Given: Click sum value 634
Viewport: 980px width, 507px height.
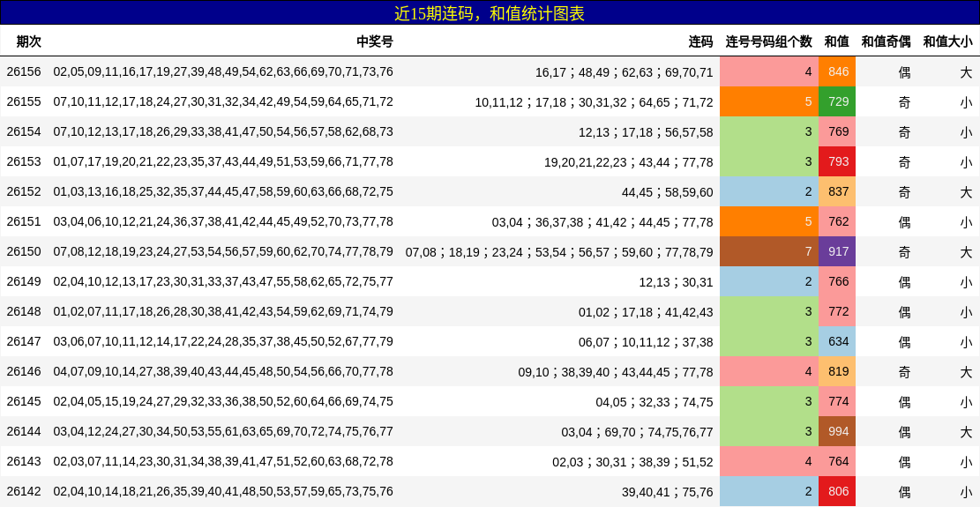Looking at the screenshot, I should coord(838,341).
